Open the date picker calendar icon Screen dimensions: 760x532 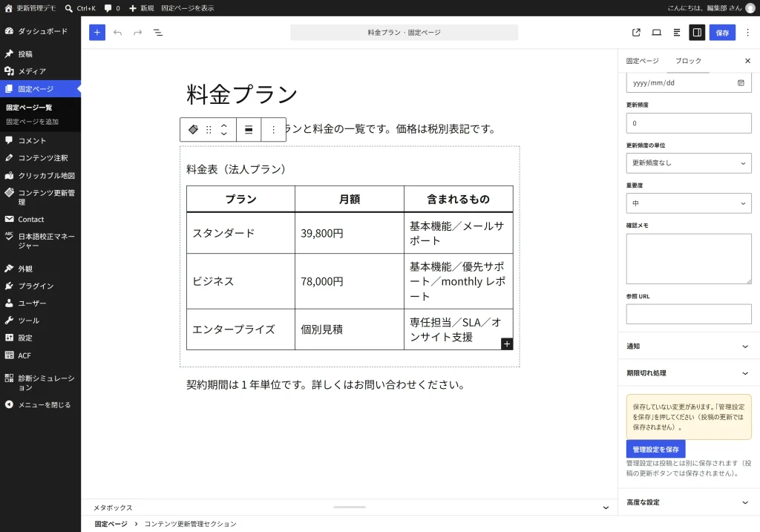click(x=741, y=83)
